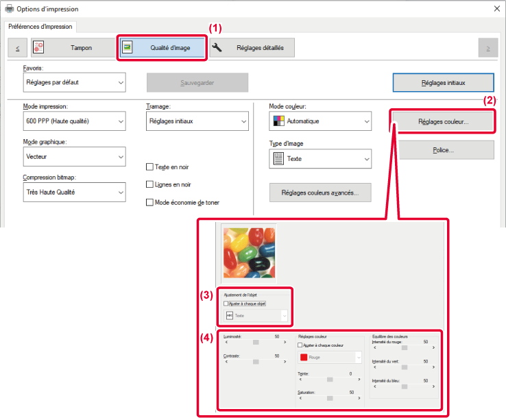Switch to the Réglages détaillés tab
The width and height of the screenshot is (506, 420).
tap(252, 48)
